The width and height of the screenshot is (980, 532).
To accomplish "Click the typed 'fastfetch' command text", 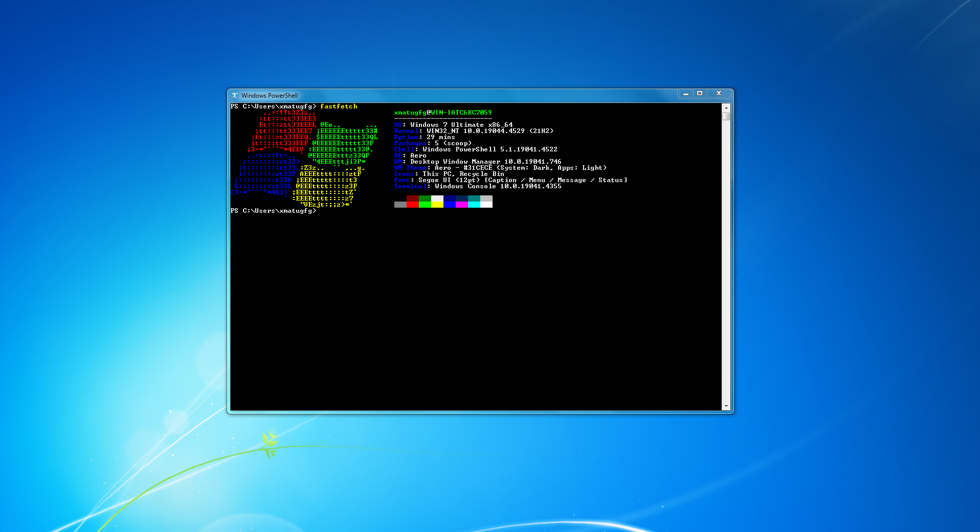I will pyautogui.click(x=339, y=106).
